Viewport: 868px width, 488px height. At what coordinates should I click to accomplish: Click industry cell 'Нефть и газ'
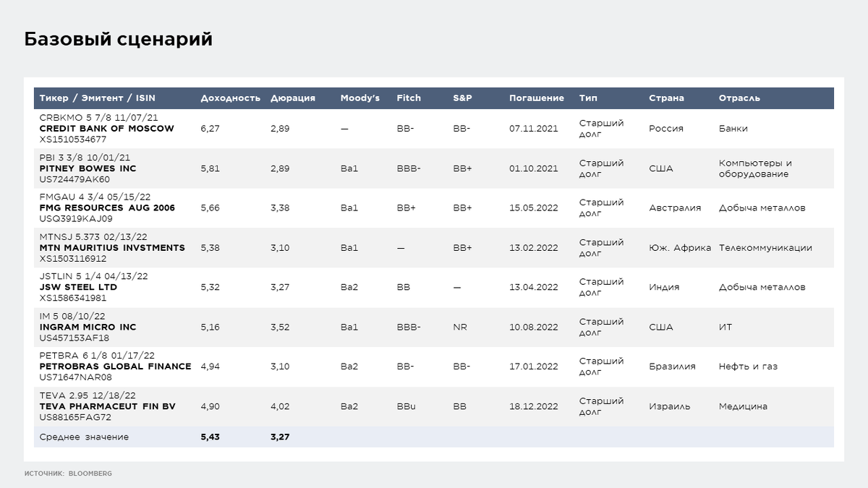pos(748,367)
